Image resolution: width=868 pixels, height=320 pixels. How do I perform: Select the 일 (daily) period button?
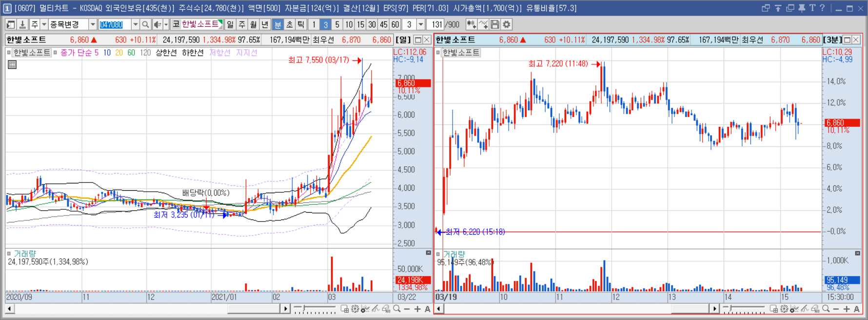[x=230, y=24]
